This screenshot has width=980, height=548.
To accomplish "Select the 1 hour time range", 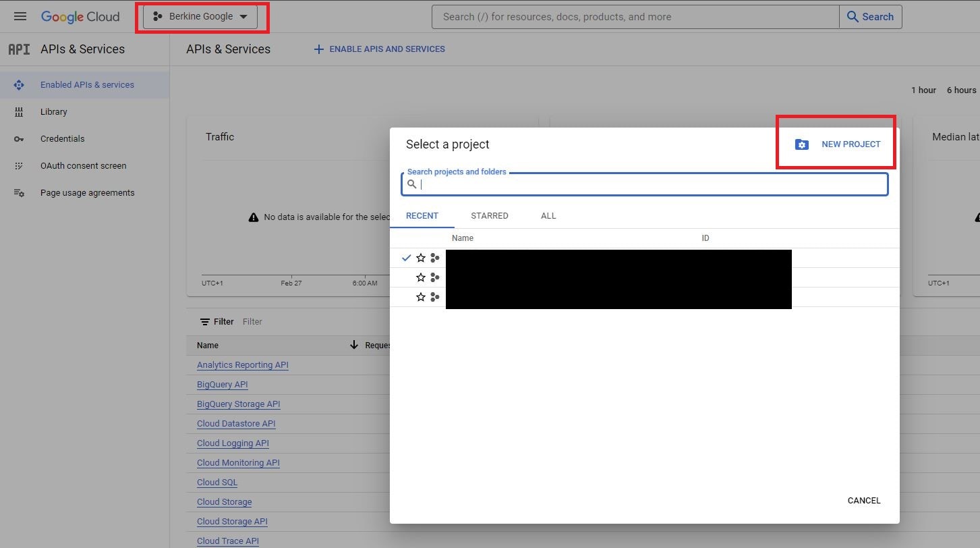I will click(923, 90).
